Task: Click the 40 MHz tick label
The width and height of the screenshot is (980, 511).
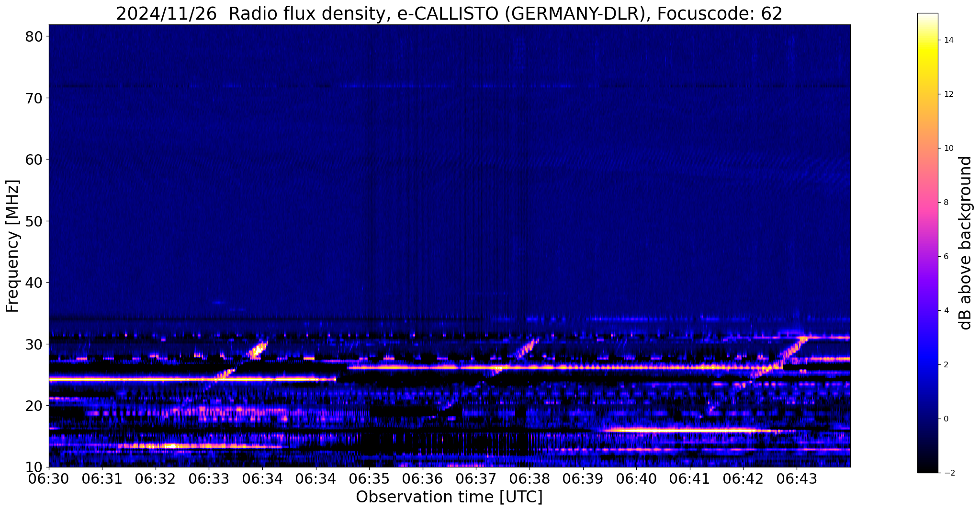Action: [34, 283]
